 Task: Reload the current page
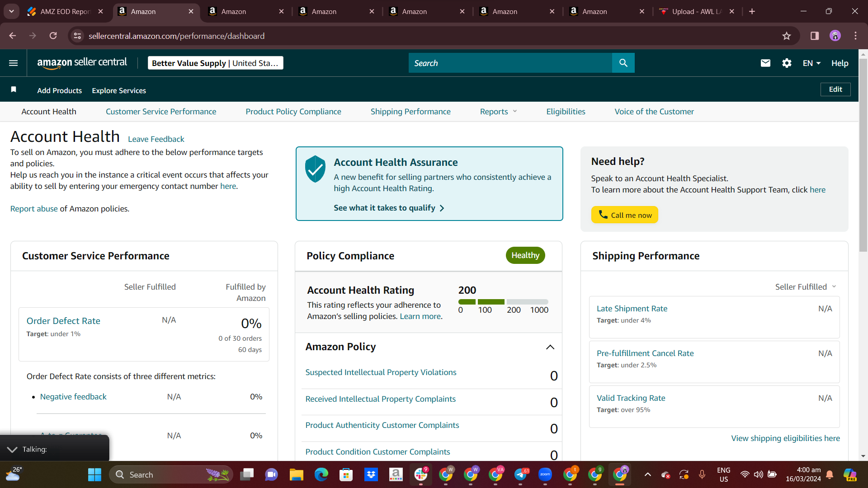[x=53, y=36]
